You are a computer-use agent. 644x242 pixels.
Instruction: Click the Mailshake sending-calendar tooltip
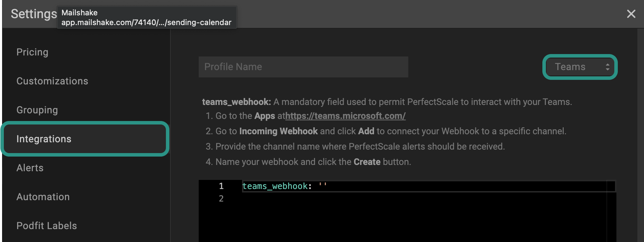point(147,17)
